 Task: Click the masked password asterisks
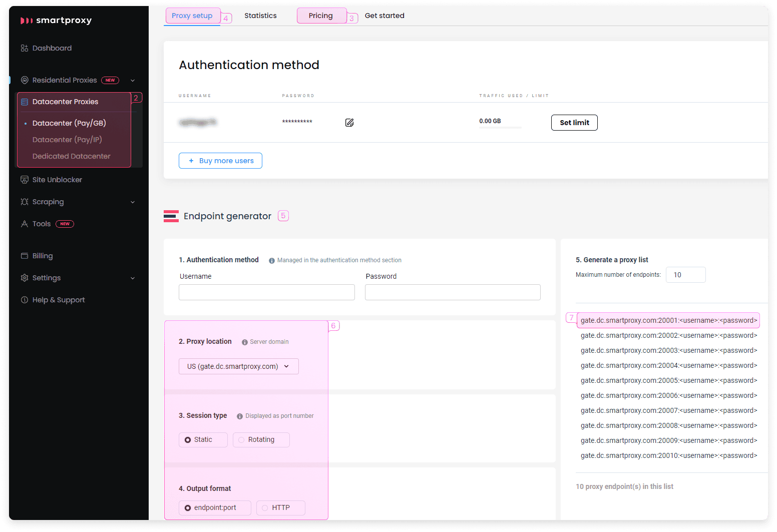297,122
